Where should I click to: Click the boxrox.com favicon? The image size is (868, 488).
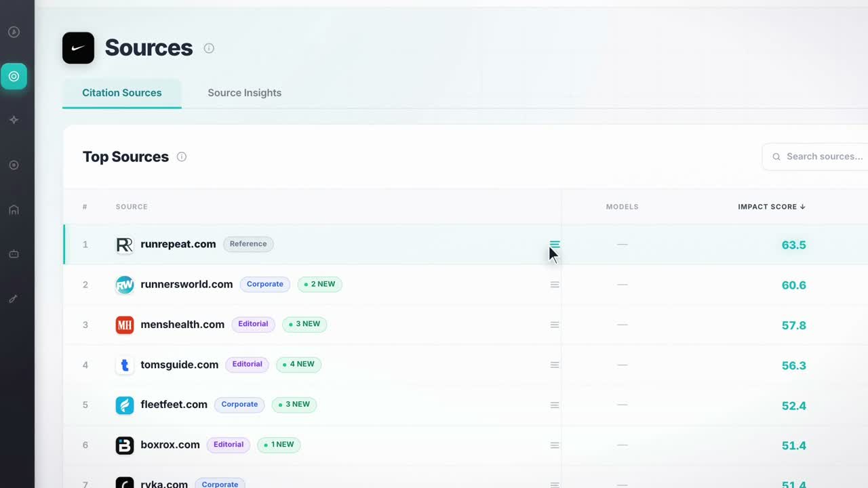point(125,445)
